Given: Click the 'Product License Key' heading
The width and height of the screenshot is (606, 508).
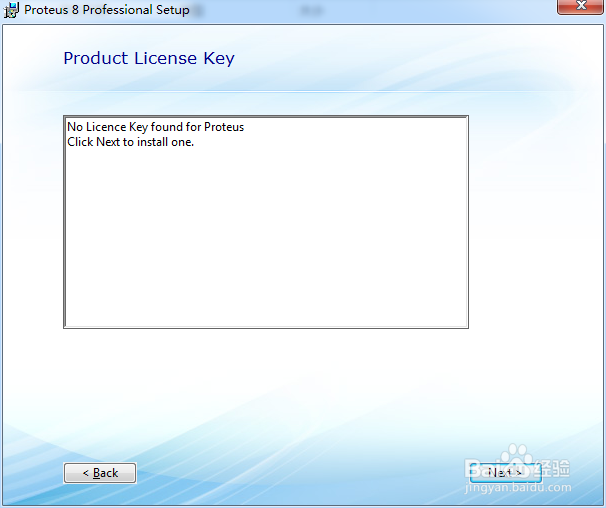Looking at the screenshot, I should pos(149,59).
